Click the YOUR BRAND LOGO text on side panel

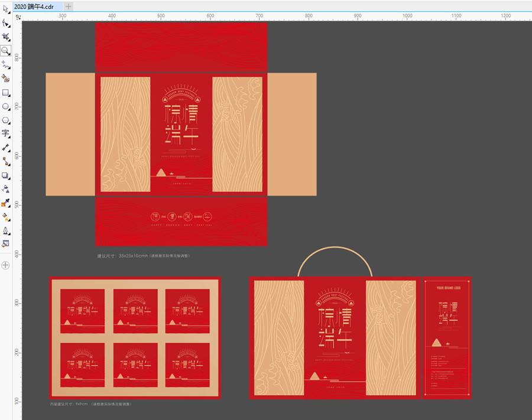tap(449, 288)
